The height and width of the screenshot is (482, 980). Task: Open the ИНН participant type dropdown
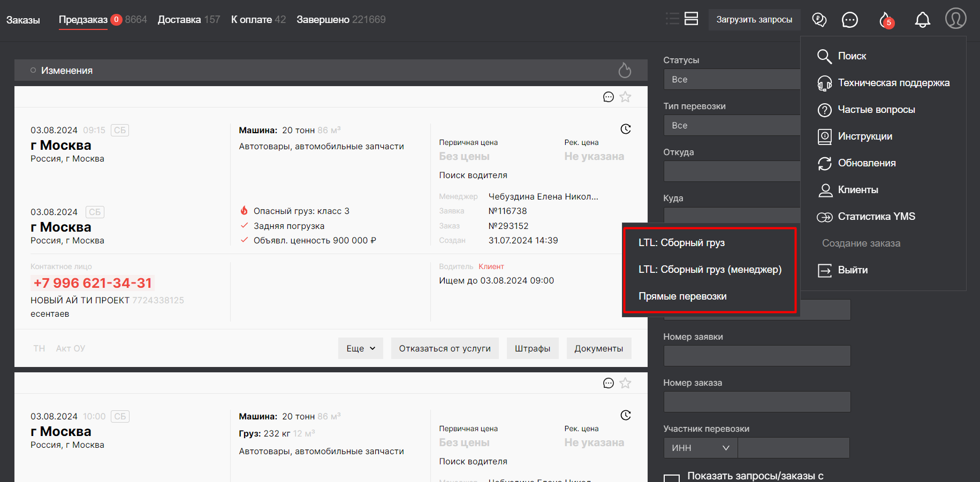click(x=701, y=448)
